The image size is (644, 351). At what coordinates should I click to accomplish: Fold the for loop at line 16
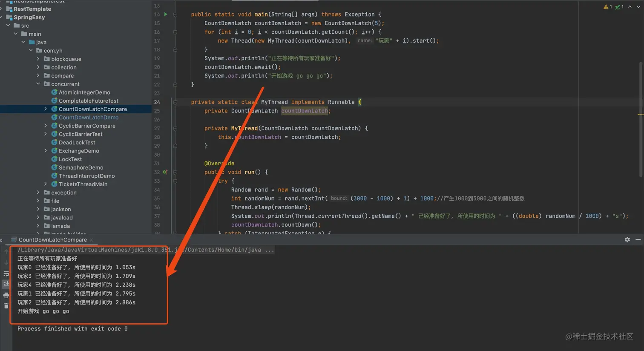pos(175,32)
